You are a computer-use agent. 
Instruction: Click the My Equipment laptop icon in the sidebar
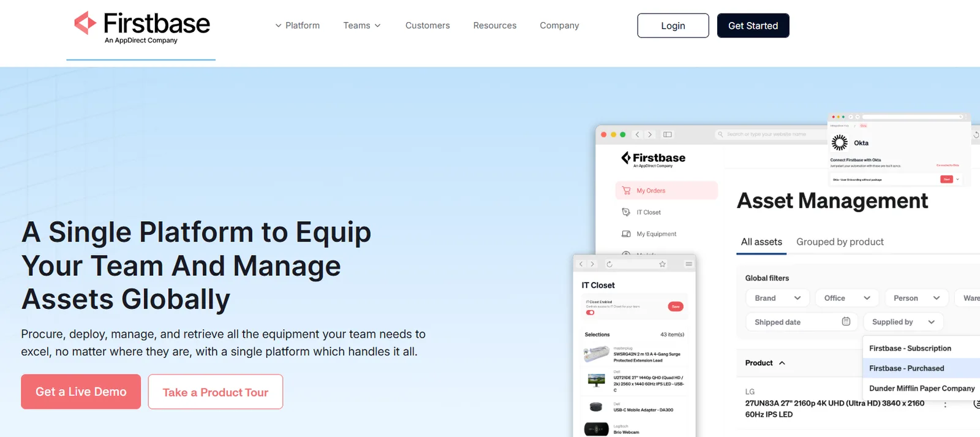click(x=626, y=234)
